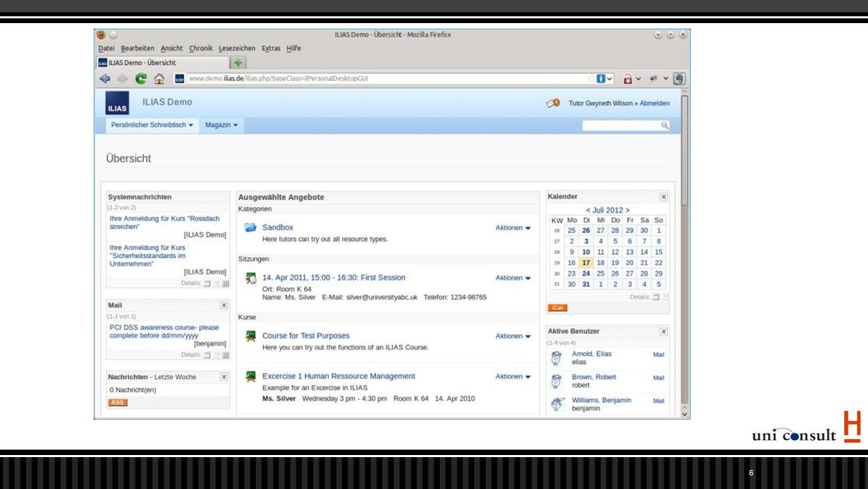Close the Nachrichten block
Viewport: 868px width, 489px height.
point(224,376)
